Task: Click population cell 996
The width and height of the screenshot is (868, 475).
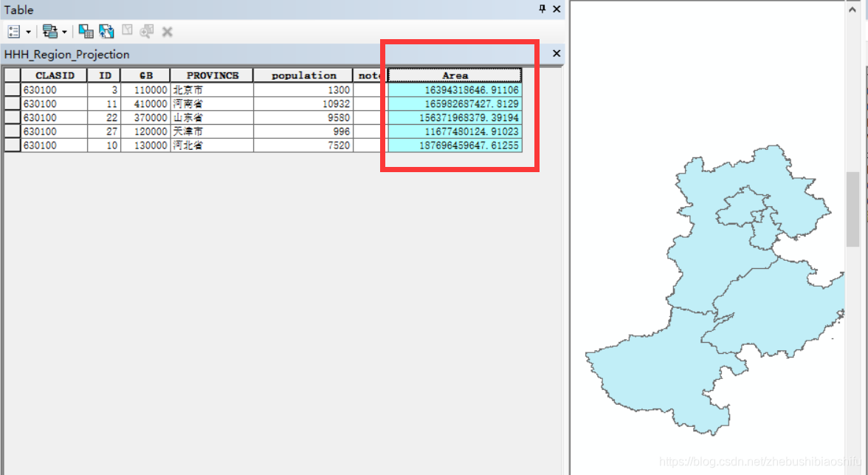Action: point(303,131)
